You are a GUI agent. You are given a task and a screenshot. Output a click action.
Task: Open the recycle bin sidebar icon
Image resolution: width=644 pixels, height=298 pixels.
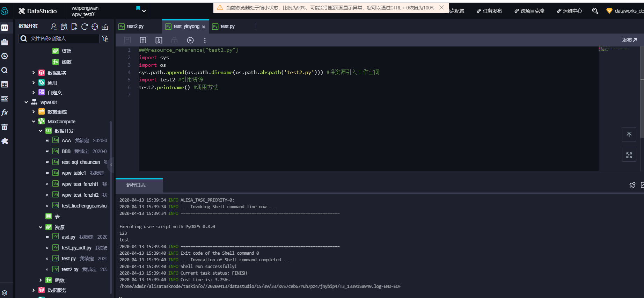click(5, 127)
